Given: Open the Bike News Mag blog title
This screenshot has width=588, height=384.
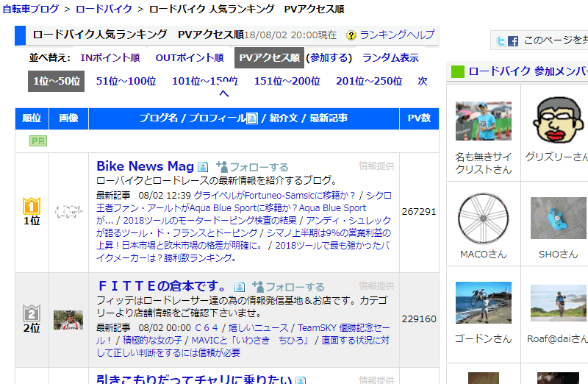Looking at the screenshot, I should 145,166.
